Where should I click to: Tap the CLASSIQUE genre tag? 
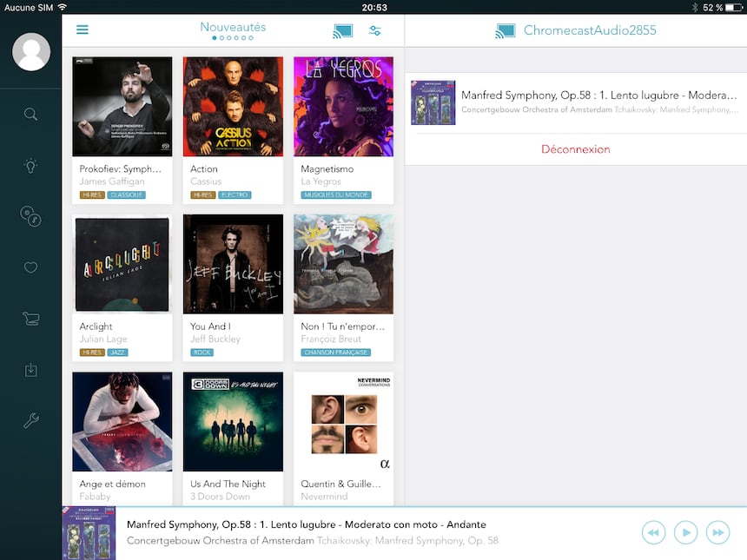click(x=127, y=194)
